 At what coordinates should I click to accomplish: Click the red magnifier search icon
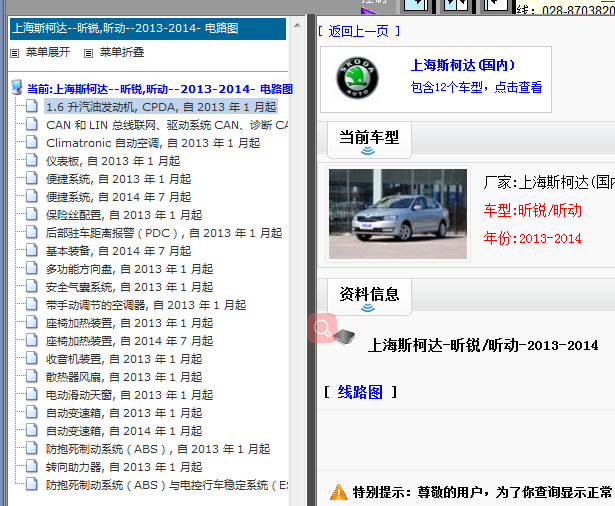[x=322, y=328]
